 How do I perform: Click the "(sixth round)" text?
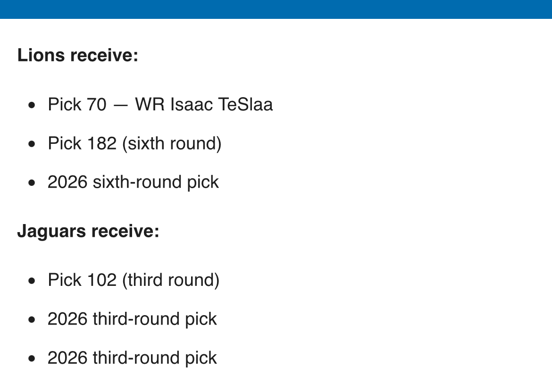172,143
